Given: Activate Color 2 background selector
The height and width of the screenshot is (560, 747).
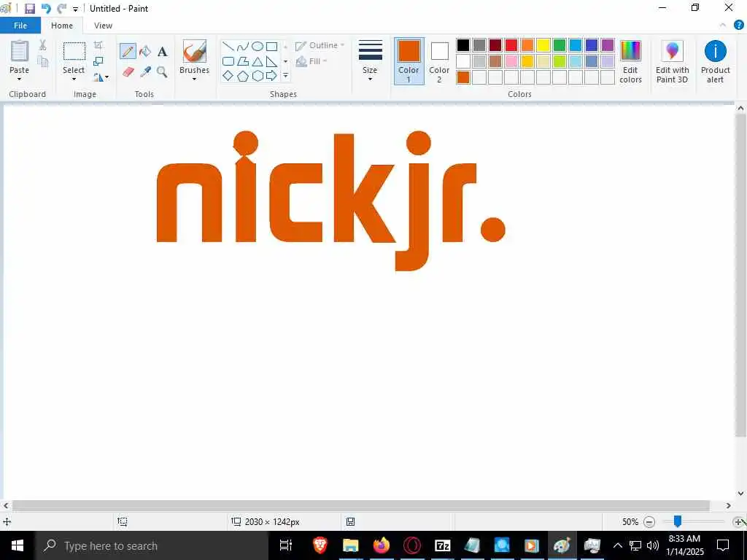Looking at the screenshot, I should [x=439, y=61].
